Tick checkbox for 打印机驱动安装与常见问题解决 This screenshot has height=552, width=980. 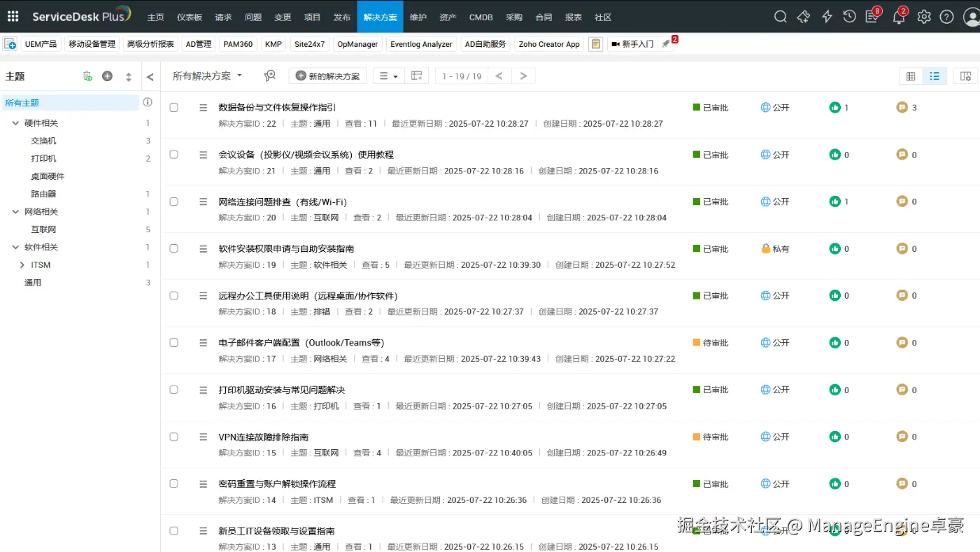(174, 390)
